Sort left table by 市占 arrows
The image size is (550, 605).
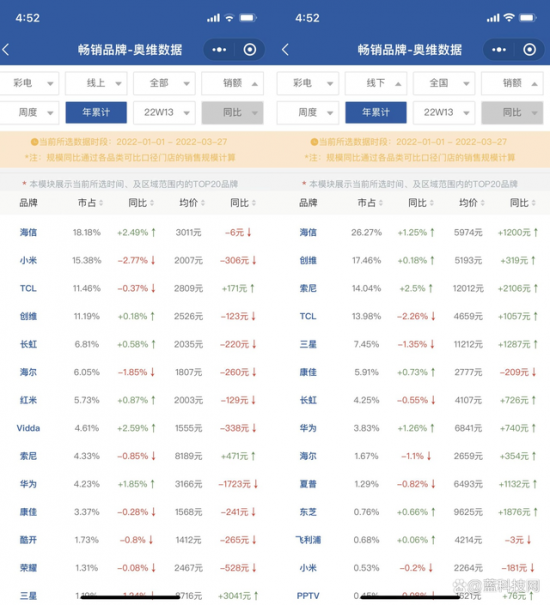pos(101,203)
